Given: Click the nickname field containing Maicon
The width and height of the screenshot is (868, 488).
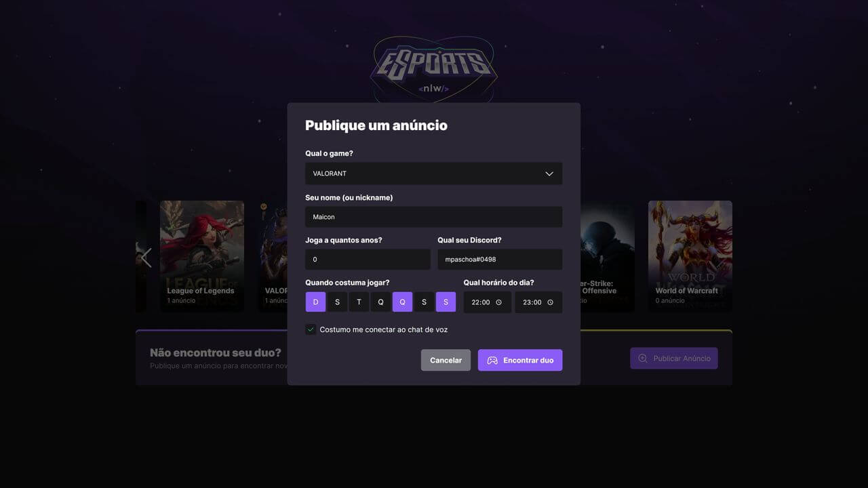Looking at the screenshot, I should coord(433,217).
